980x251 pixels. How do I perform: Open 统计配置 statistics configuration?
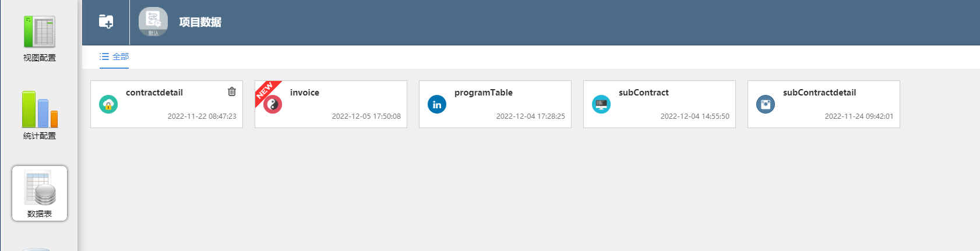click(40, 116)
